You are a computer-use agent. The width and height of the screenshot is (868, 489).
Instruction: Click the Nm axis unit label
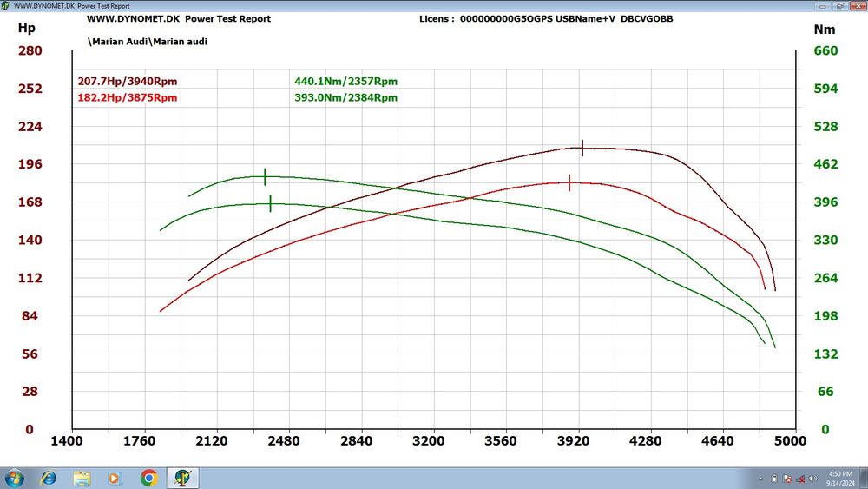(x=825, y=30)
